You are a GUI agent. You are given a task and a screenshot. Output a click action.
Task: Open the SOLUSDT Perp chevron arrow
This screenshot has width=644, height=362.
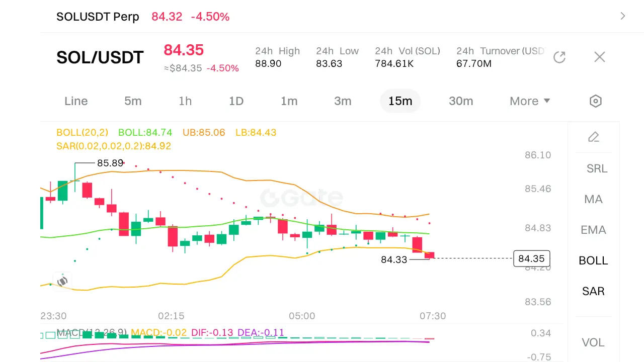(623, 16)
